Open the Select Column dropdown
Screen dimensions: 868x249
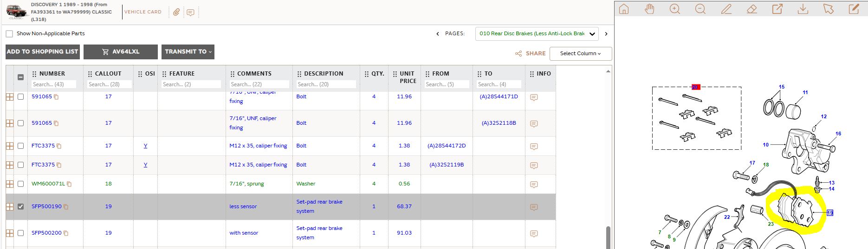click(580, 54)
